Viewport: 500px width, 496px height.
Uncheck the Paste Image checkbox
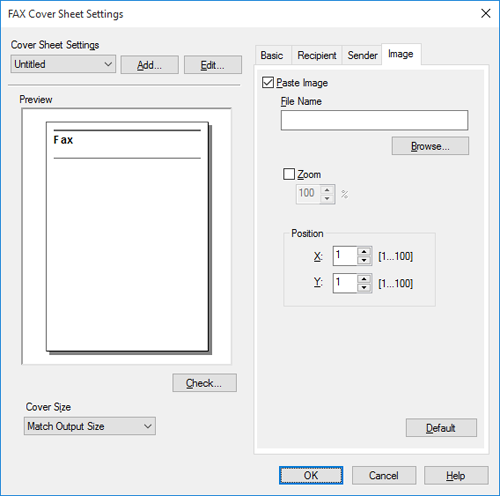click(x=268, y=82)
